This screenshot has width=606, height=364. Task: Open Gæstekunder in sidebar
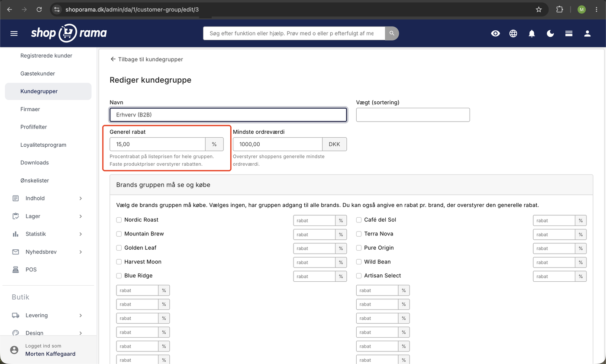tap(38, 74)
